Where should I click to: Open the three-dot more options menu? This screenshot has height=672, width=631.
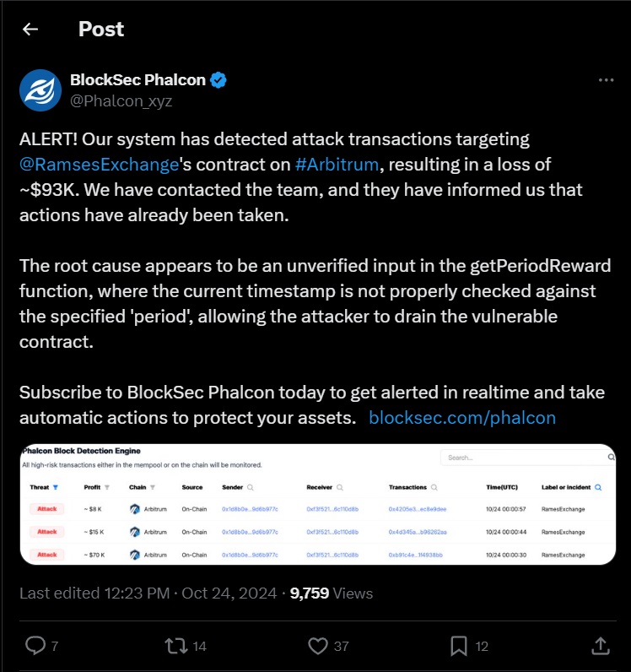606,80
